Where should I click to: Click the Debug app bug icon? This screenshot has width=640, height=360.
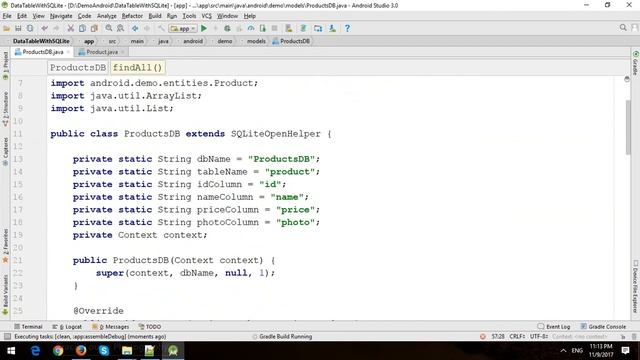(x=227, y=29)
